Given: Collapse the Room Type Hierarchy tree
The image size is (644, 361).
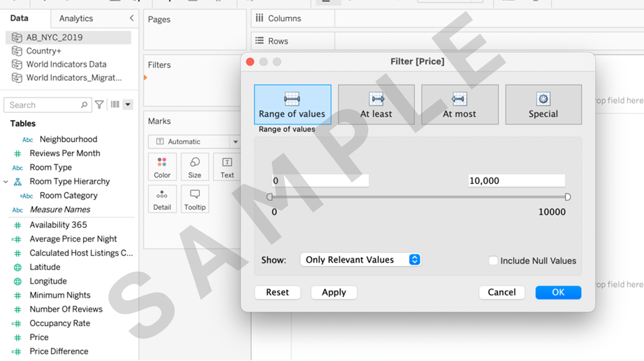Looking at the screenshot, I should (6, 181).
